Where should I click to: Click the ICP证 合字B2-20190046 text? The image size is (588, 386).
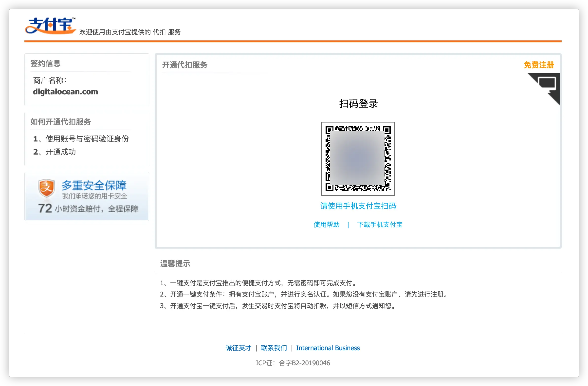point(293,363)
